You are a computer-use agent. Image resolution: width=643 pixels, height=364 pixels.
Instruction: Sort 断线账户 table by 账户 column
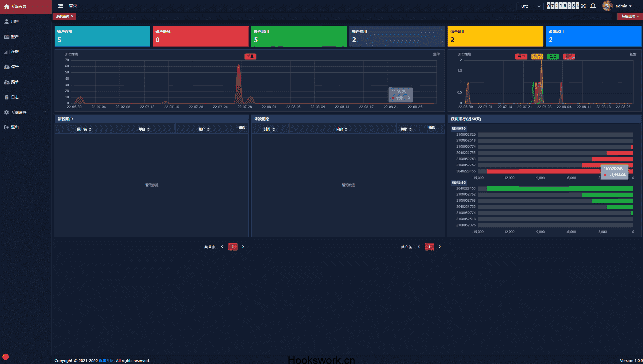(208, 129)
